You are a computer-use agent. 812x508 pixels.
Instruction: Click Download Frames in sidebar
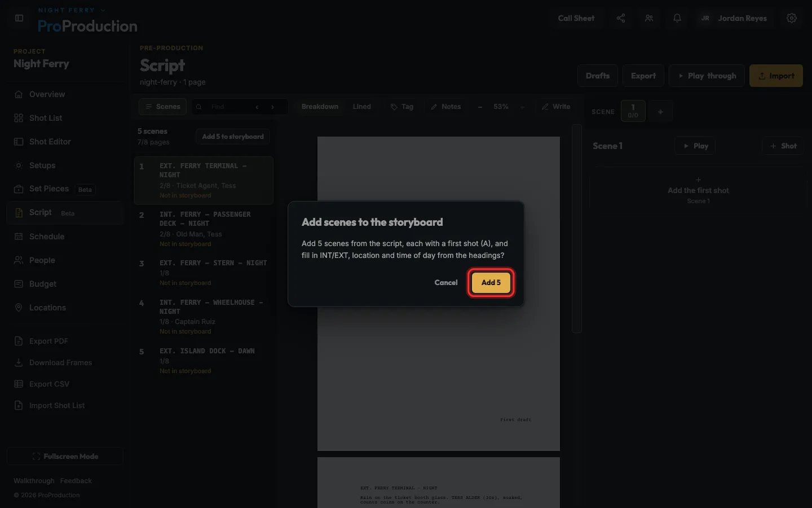point(65,362)
